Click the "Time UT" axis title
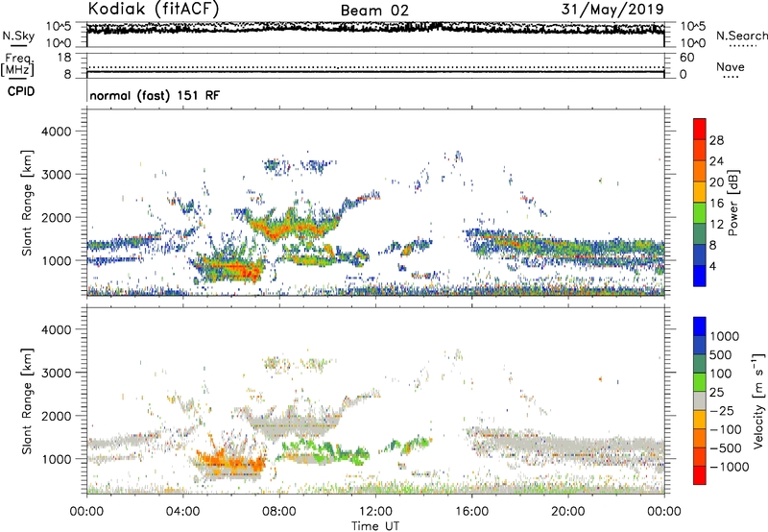The height and width of the screenshot is (532, 768). pyautogui.click(x=375, y=526)
